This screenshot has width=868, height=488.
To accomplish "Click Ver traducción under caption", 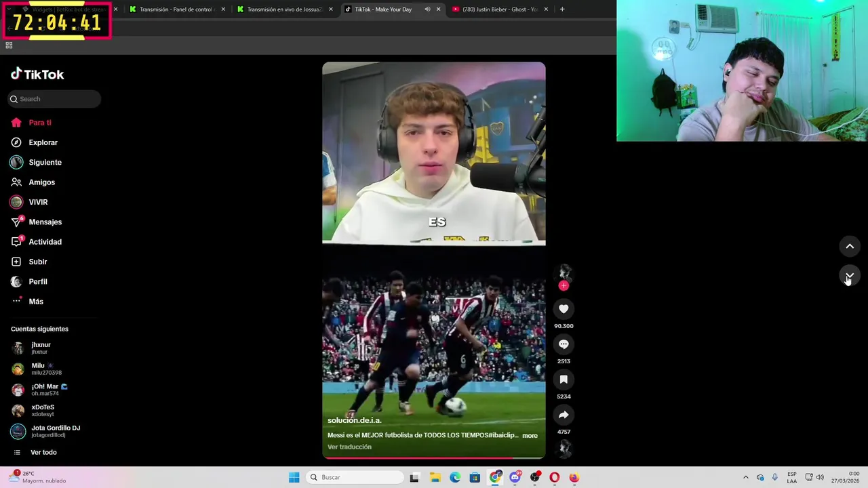I will click(349, 447).
